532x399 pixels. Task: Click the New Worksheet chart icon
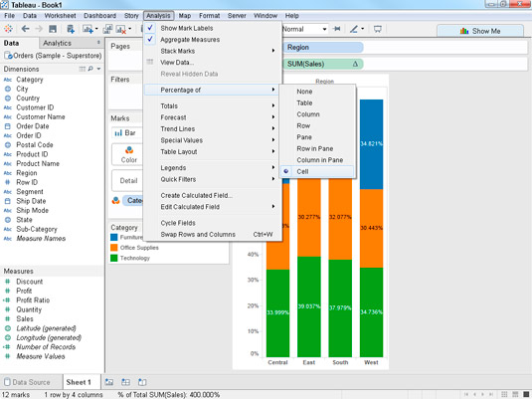pos(88,29)
